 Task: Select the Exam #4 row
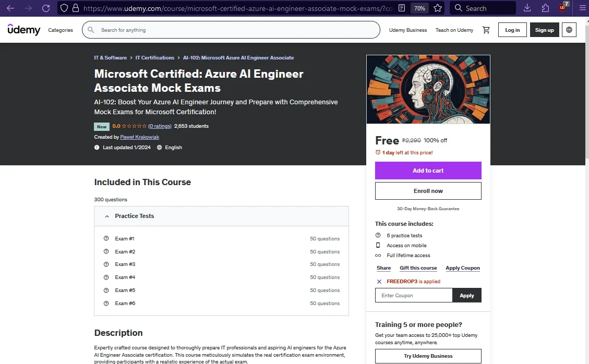tap(221, 277)
